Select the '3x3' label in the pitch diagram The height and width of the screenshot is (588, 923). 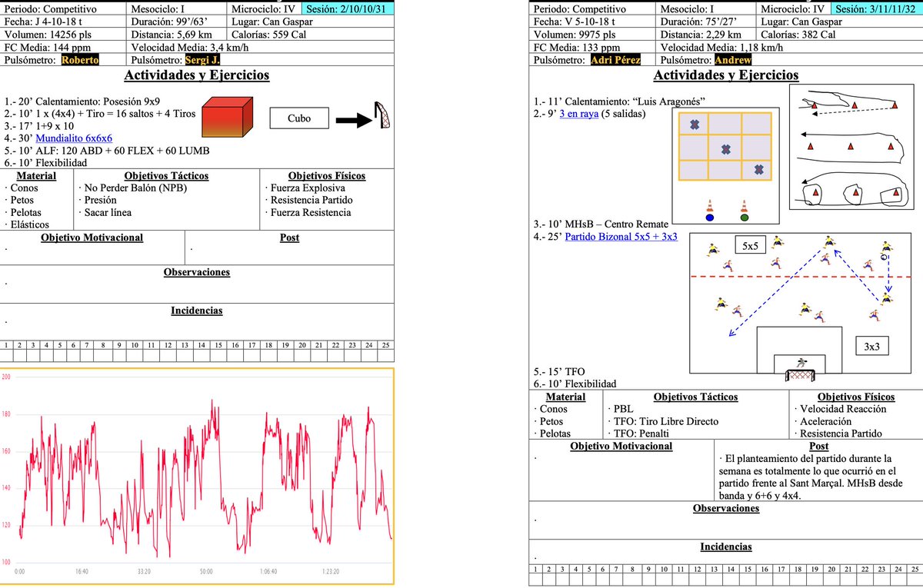(871, 347)
